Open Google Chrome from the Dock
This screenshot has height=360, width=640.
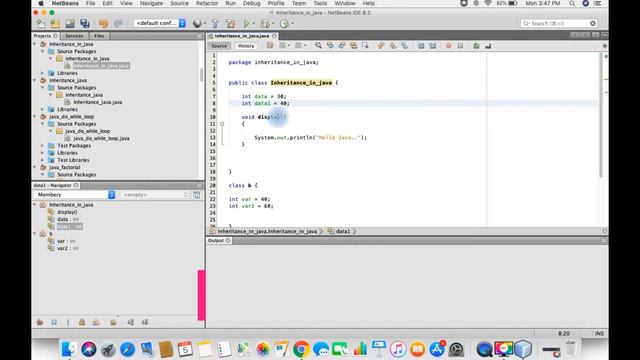point(301,349)
